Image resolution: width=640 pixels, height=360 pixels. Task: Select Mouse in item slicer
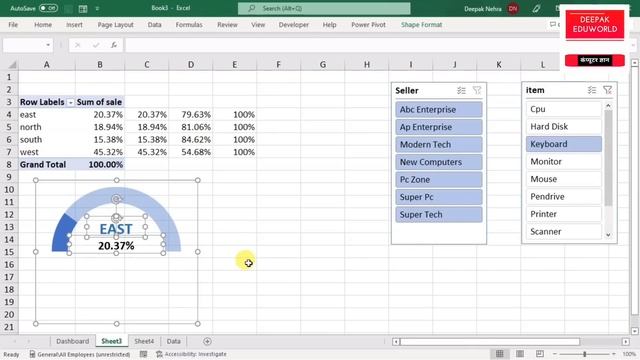point(564,179)
